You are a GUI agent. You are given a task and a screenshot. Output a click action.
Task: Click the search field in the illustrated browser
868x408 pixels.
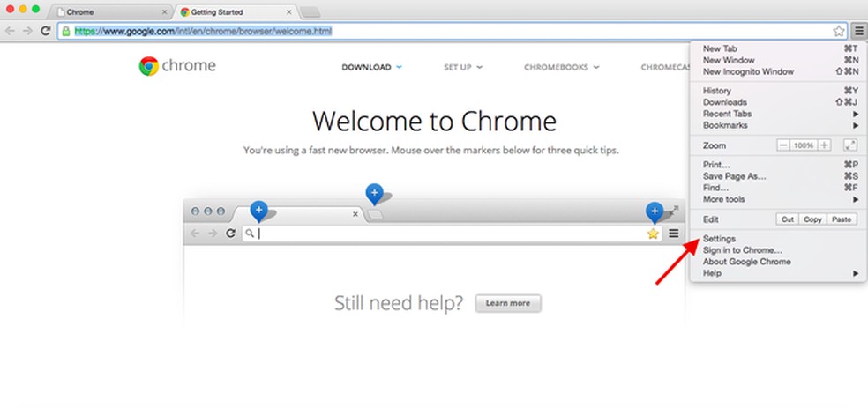pos(452,234)
